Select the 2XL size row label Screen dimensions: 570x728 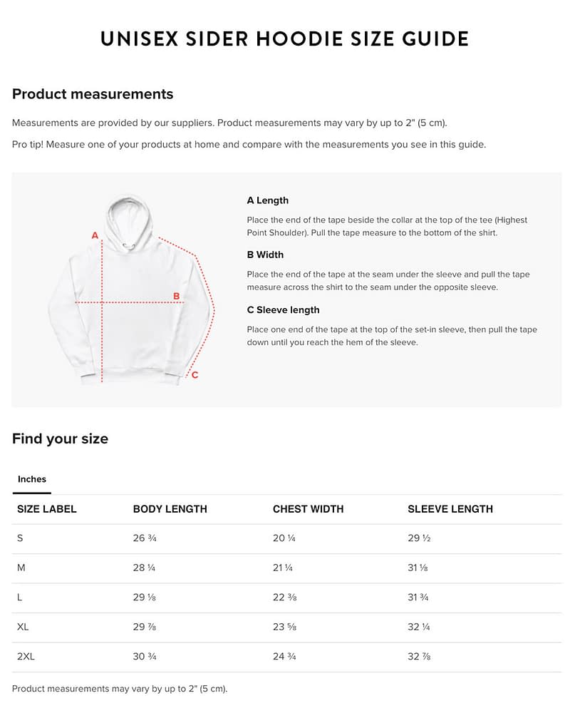click(x=26, y=657)
